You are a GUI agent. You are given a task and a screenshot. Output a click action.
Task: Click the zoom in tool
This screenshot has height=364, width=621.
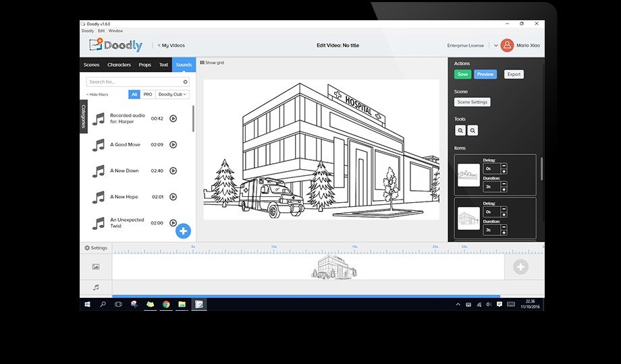point(460,131)
